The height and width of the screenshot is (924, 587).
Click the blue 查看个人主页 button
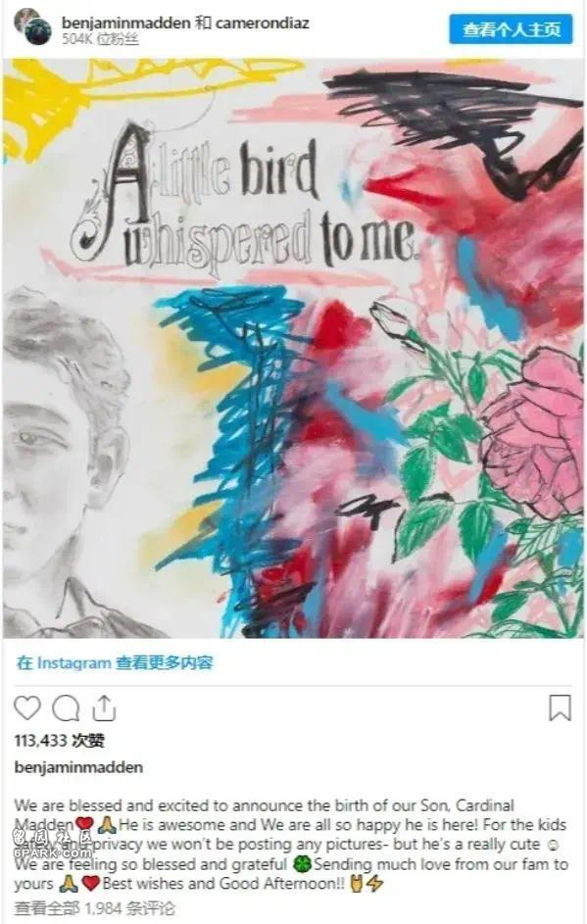coord(511,29)
